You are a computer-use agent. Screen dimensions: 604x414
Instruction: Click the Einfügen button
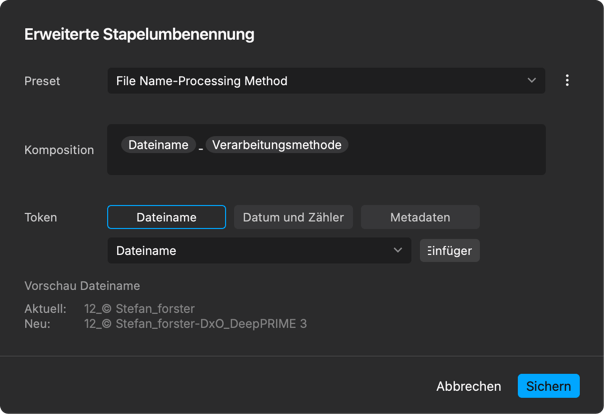(x=450, y=251)
